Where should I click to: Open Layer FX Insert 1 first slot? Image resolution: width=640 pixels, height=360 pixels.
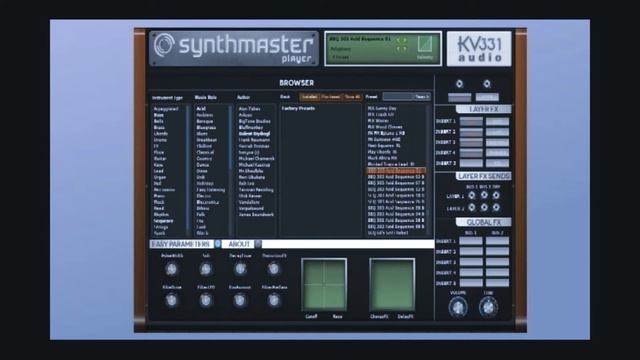tap(471, 122)
